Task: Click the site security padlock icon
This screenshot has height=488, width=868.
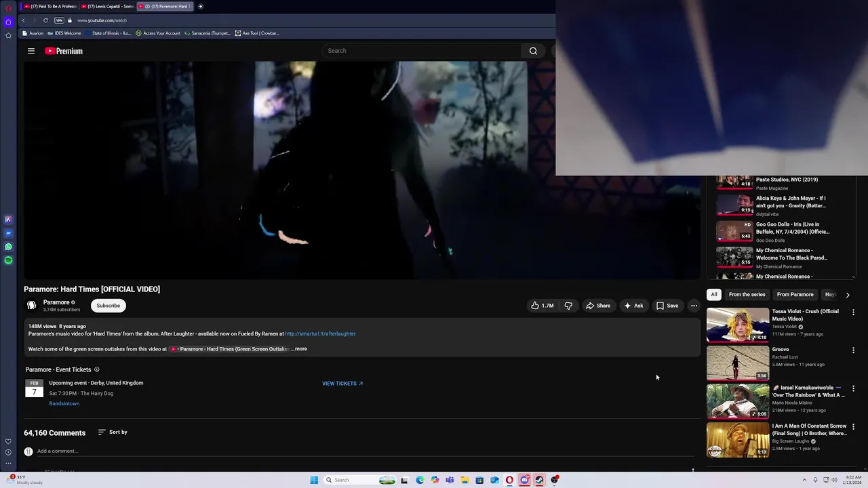Action: [x=69, y=20]
